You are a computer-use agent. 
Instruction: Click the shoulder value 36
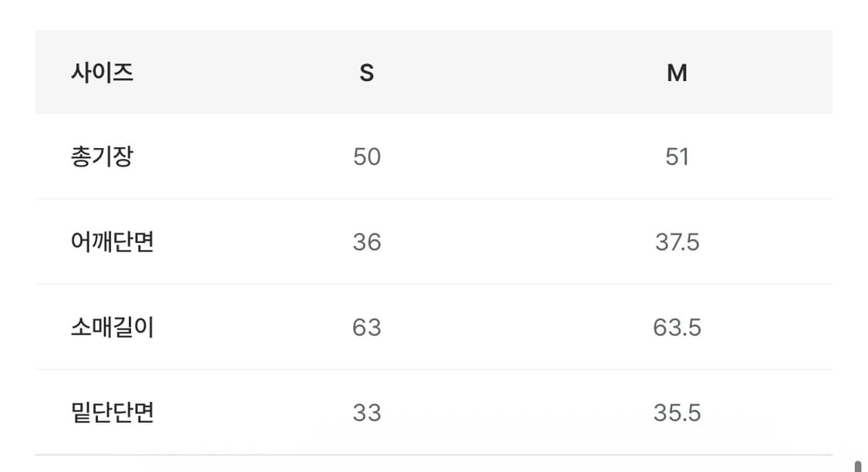pos(366,242)
